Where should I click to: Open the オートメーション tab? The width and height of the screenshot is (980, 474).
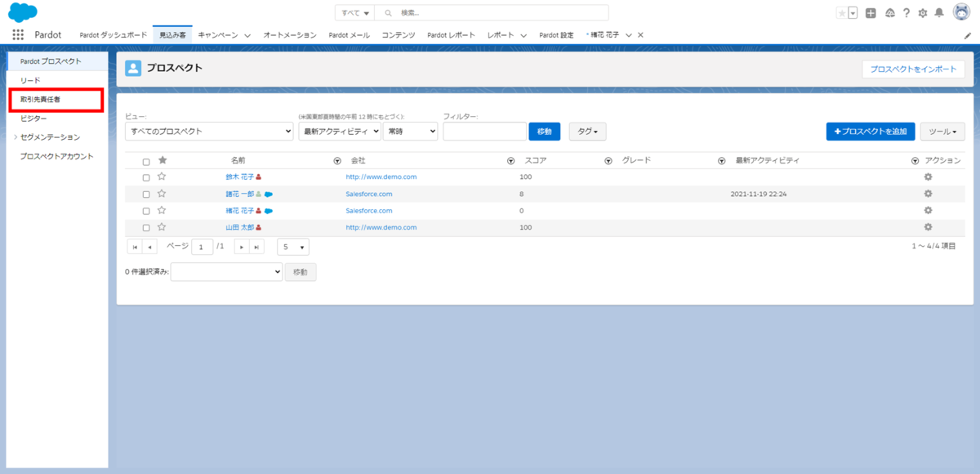click(x=290, y=35)
